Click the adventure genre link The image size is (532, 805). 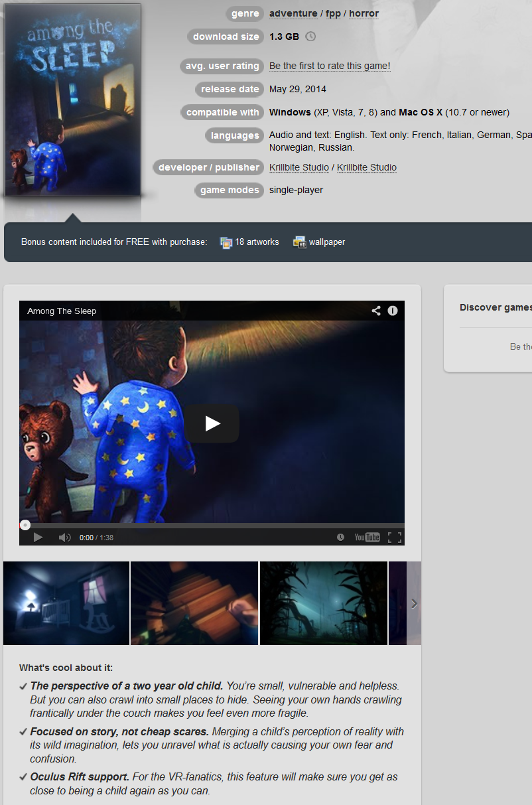tap(293, 13)
